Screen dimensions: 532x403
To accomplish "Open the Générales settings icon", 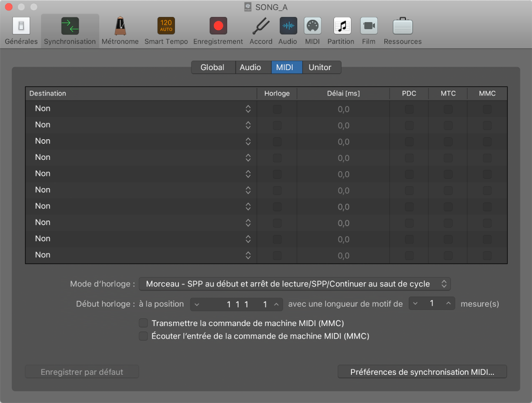I will click(21, 26).
